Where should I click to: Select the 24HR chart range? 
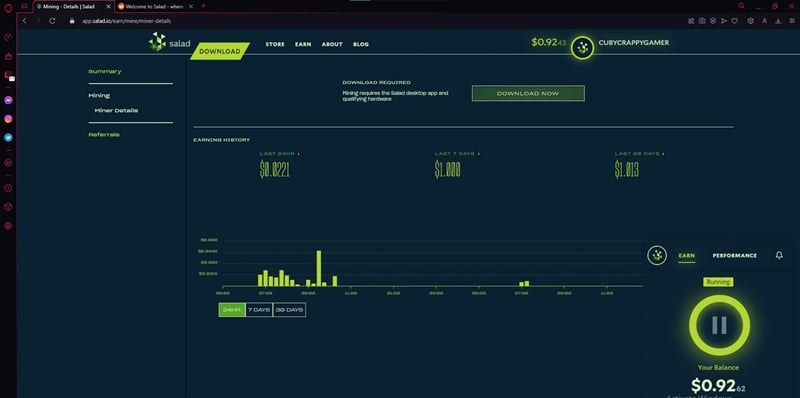pos(232,310)
